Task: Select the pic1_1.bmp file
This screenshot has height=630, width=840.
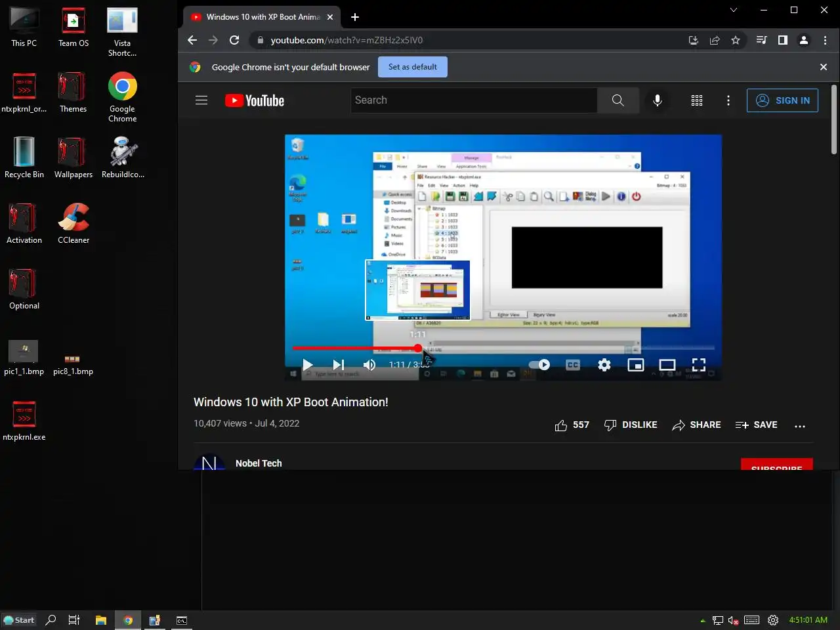Action: click(x=24, y=358)
